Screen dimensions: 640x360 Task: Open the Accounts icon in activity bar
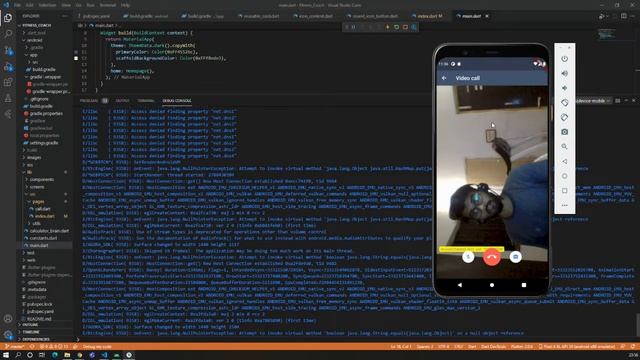tap(8, 319)
